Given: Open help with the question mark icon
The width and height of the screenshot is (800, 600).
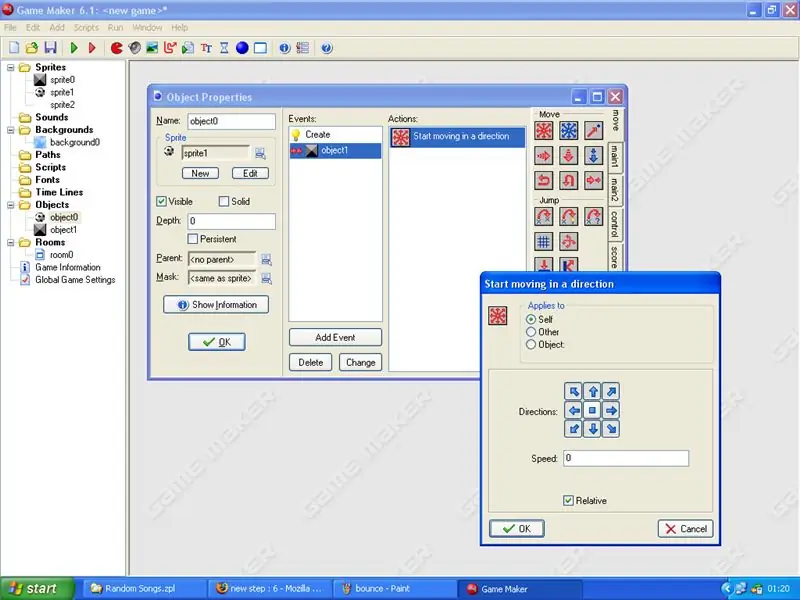Looking at the screenshot, I should pos(327,48).
